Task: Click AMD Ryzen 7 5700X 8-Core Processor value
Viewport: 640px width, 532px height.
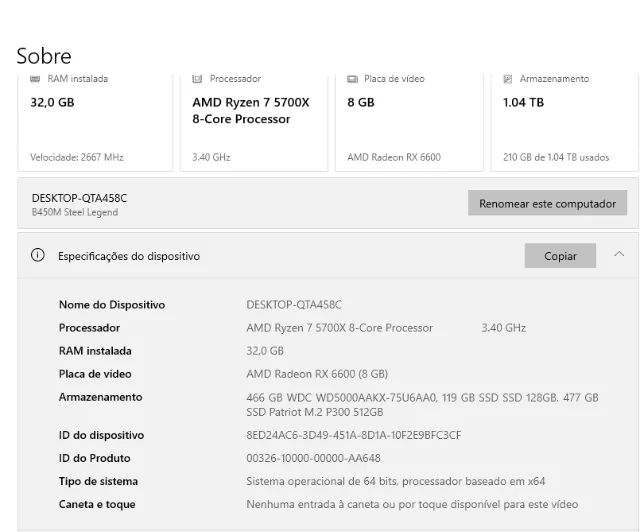Action: (340, 328)
